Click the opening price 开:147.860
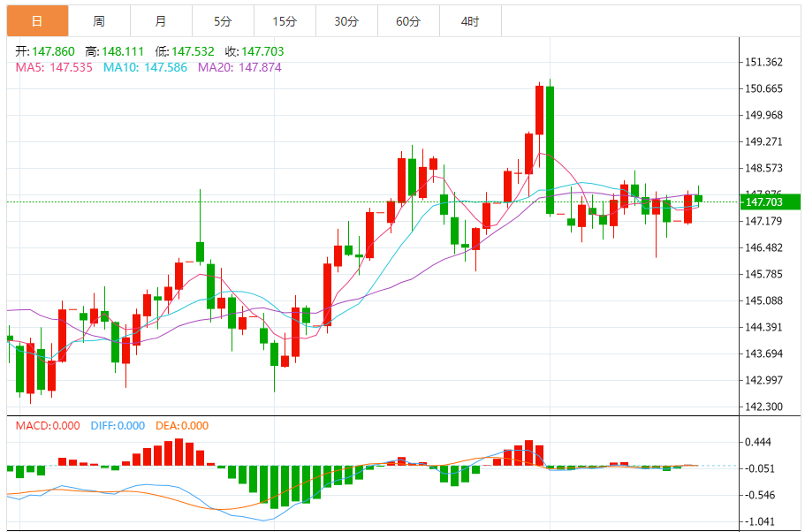The image size is (805, 532). tap(45, 51)
